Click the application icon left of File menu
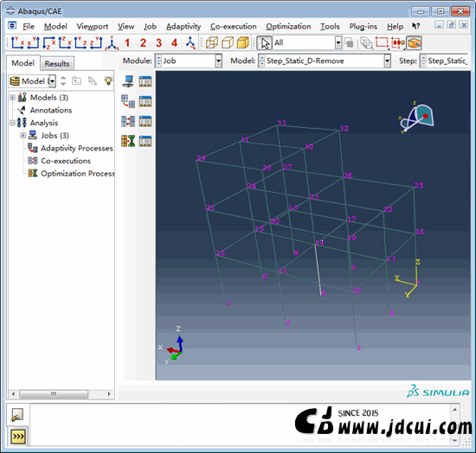Viewport: 476px width, 453px height. [x=12, y=25]
